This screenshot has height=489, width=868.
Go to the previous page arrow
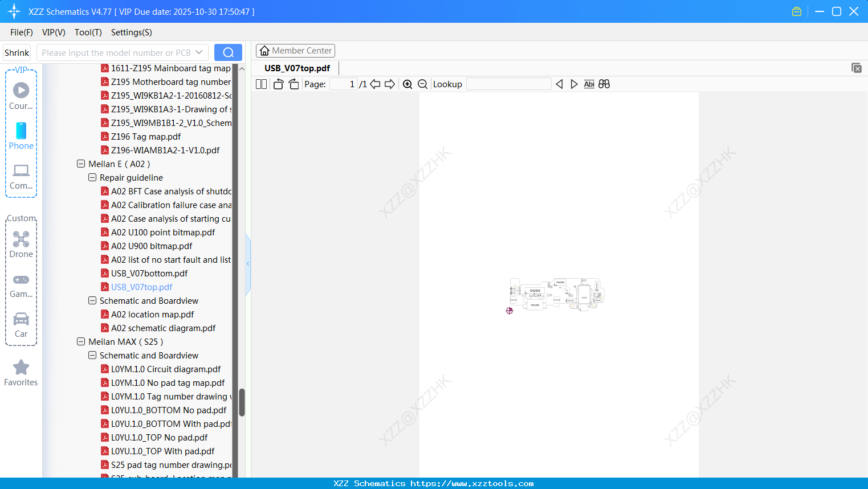pyautogui.click(x=375, y=84)
